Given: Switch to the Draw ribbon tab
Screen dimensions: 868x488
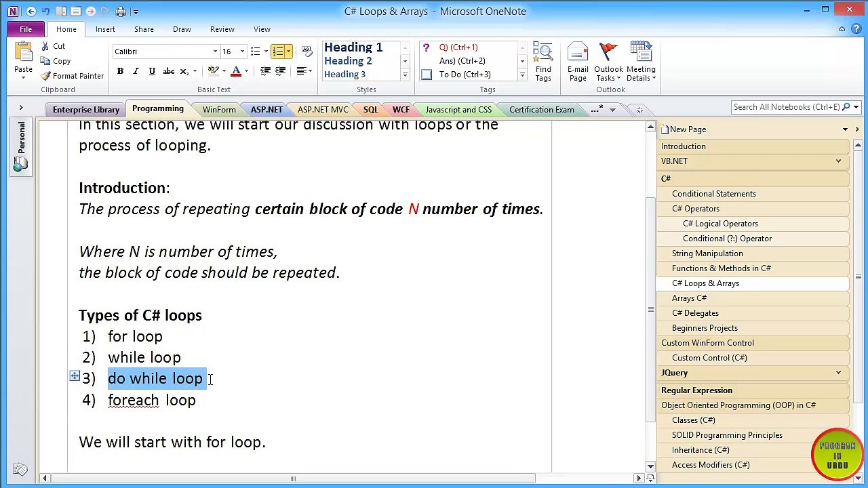Looking at the screenshot, I should [x=182, y=29].
